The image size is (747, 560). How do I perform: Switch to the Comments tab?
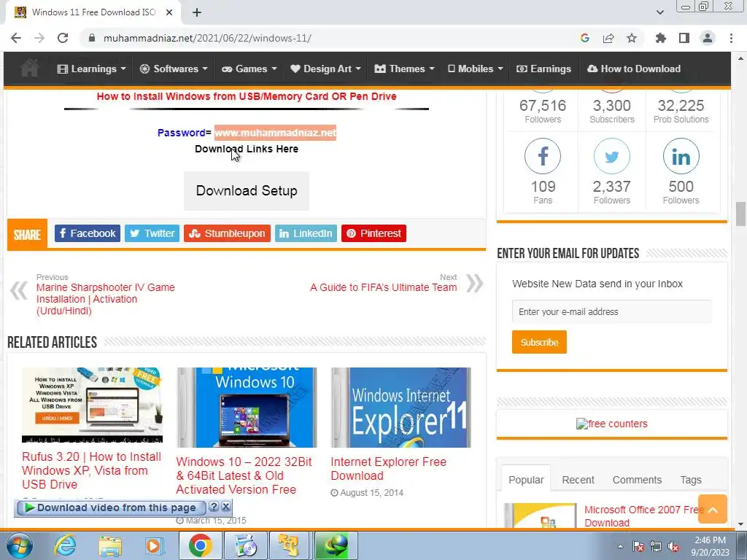637,480
